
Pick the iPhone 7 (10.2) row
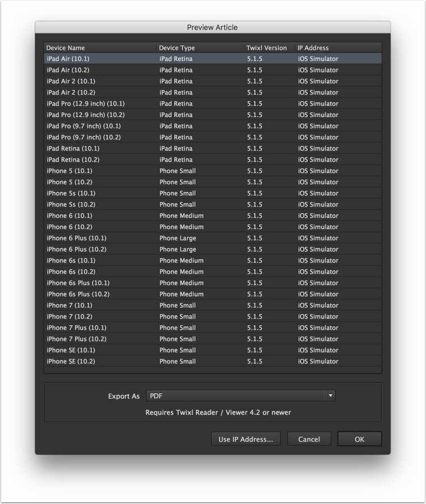pyautogui.click(x=212, y=316)
